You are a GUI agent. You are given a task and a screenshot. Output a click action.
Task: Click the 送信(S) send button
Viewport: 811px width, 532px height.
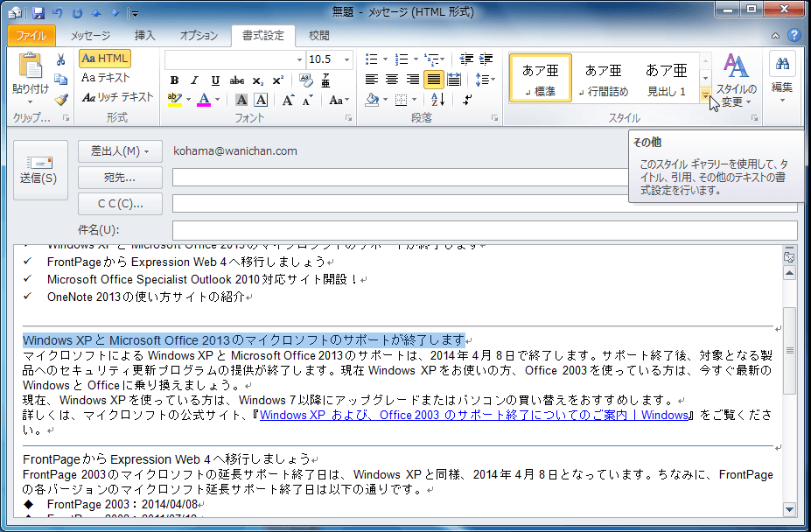click(40, 171)
